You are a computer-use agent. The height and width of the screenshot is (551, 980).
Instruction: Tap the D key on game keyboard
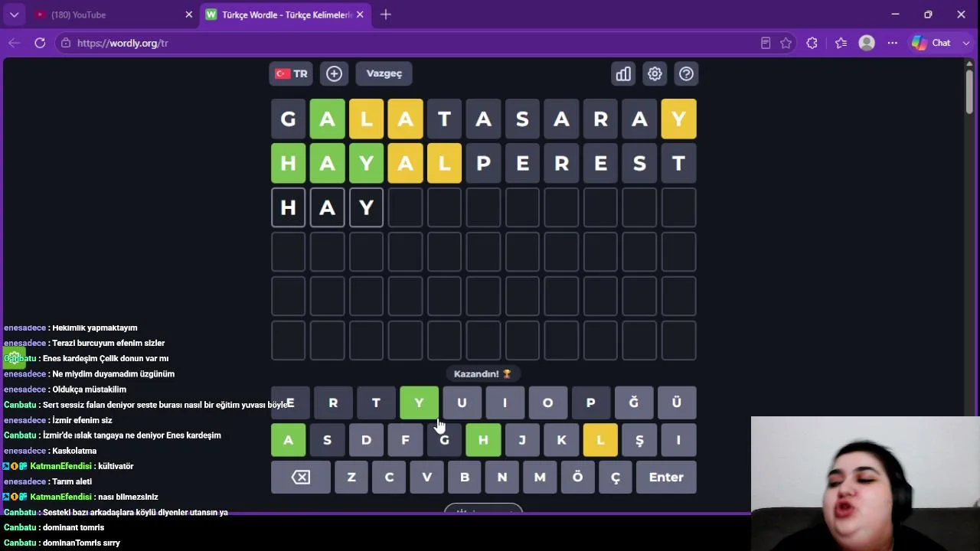pyautogui.click(x=366, y=440)
